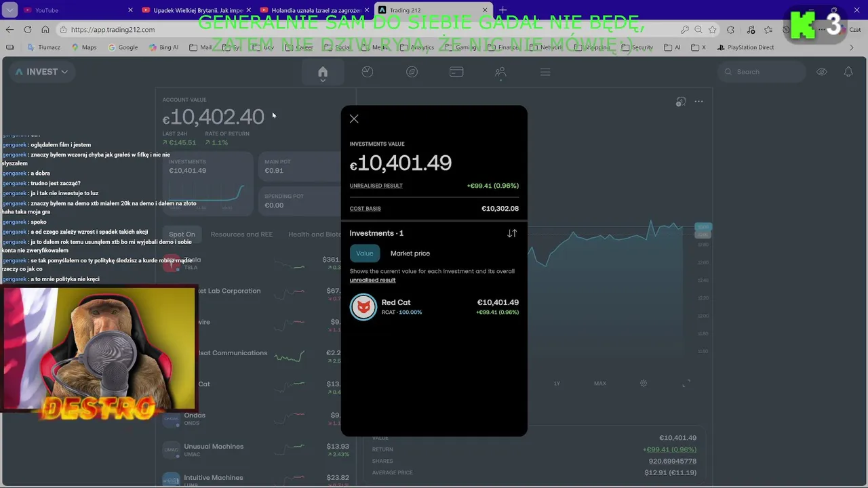
Task: Close the investments value popup
Action: (354, 119)
